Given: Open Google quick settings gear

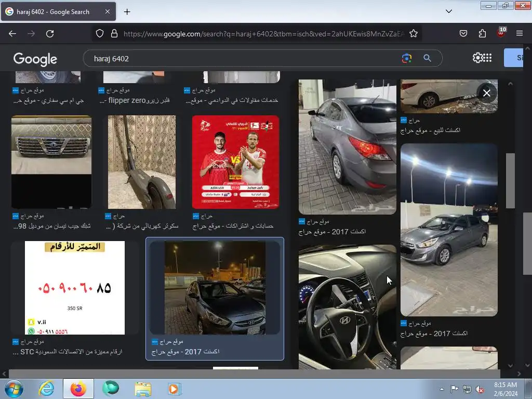Looking at the screenshot, I should [477, 58].
